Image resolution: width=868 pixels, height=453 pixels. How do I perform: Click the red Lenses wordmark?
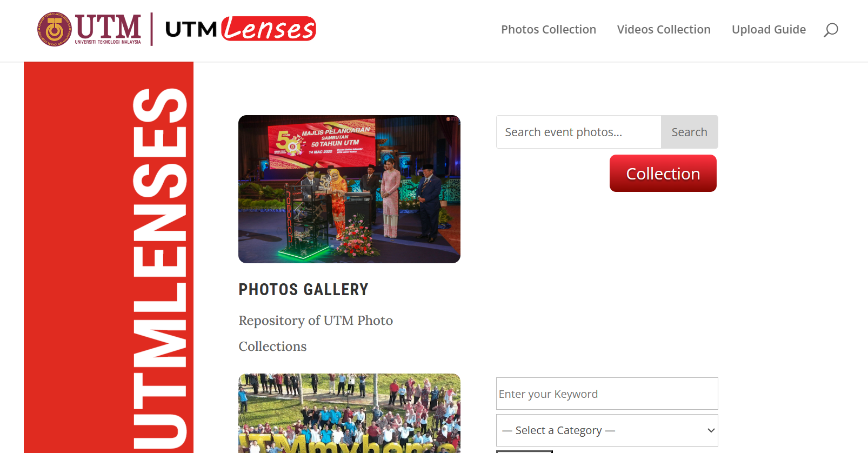269,29
